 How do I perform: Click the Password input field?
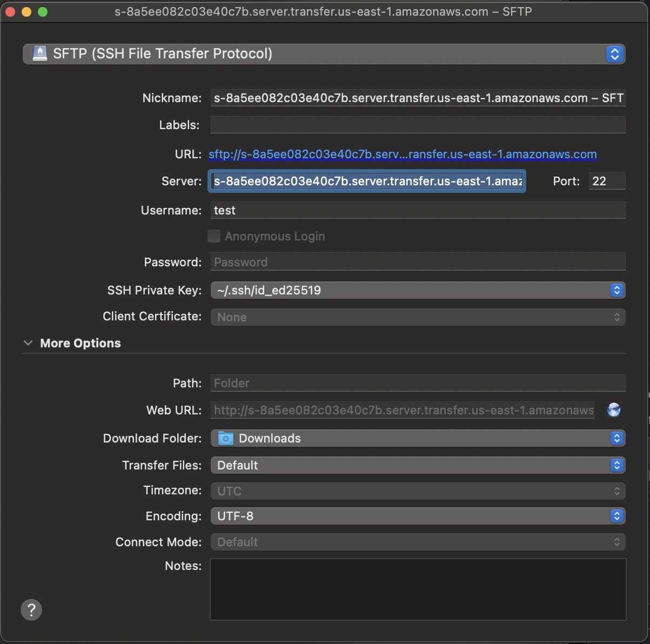417,261
